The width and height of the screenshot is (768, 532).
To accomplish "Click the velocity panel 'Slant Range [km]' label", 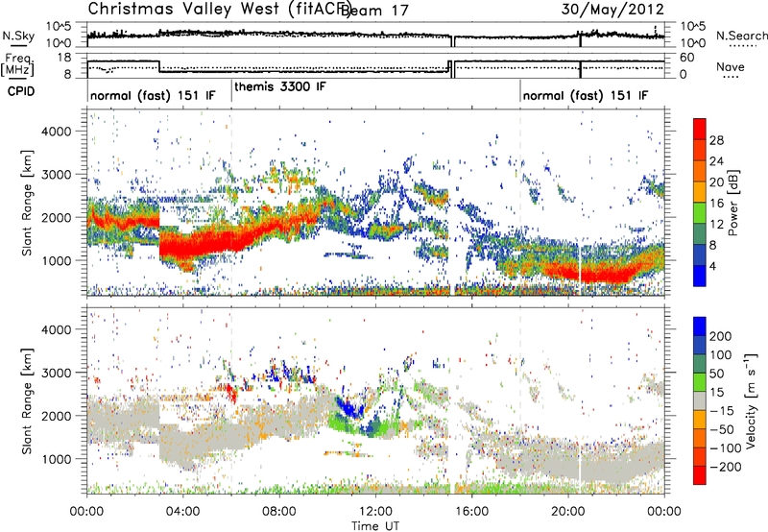I will click(x=27, y=401).
